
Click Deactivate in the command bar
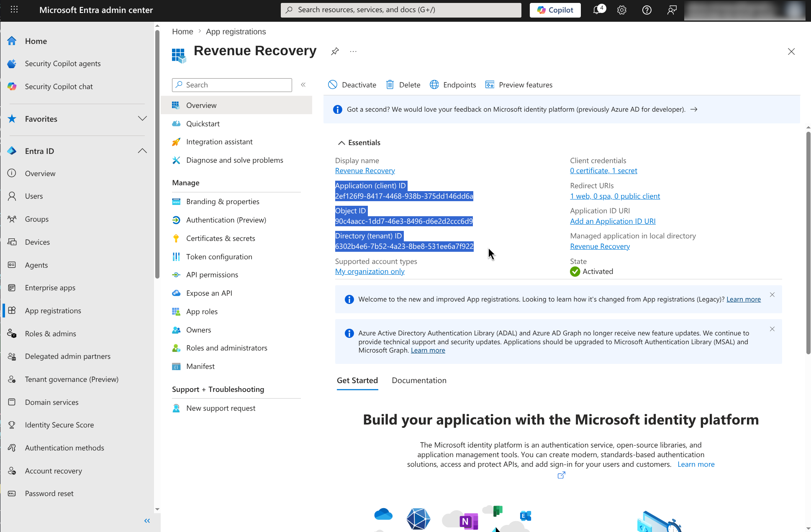click(352, 85)
